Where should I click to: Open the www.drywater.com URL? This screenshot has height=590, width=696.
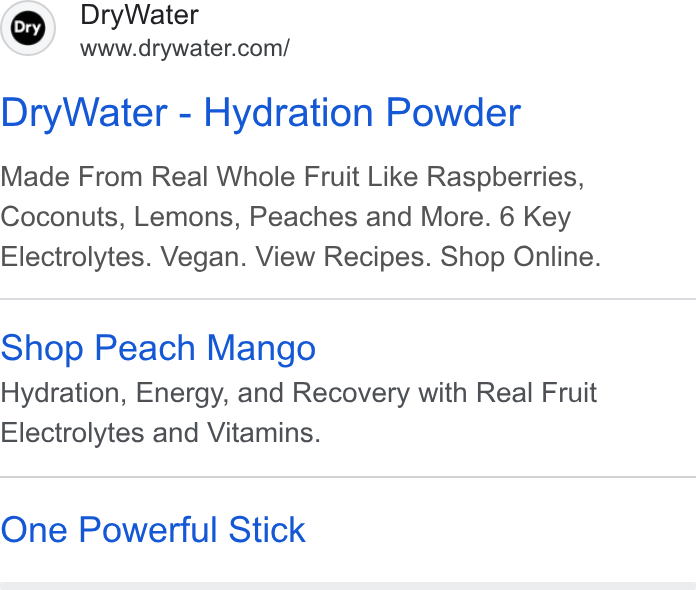(185, 48)
